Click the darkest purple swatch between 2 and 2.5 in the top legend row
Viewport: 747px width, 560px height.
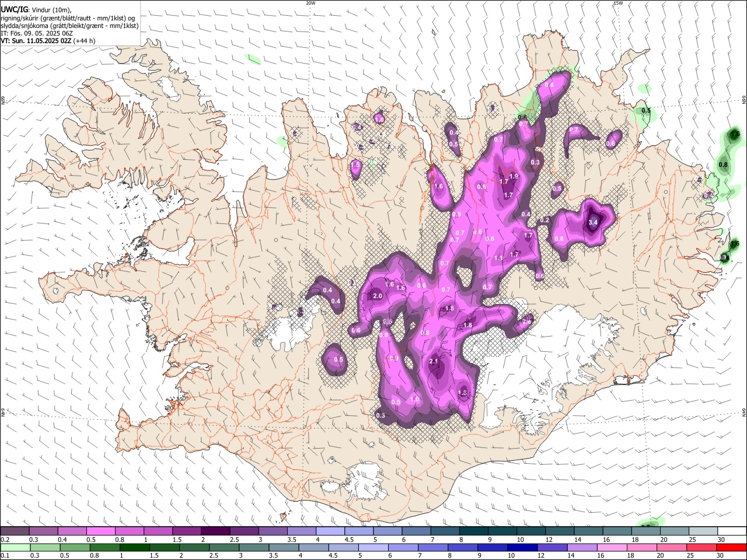215,531
